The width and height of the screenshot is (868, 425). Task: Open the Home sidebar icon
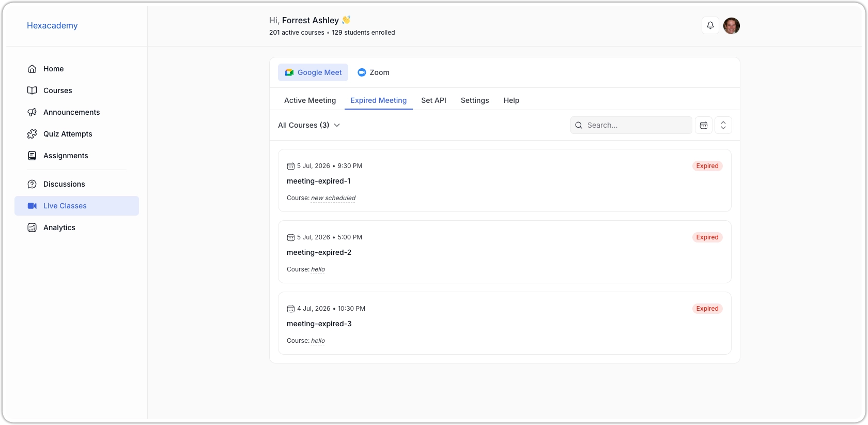[x=32, y=69]
